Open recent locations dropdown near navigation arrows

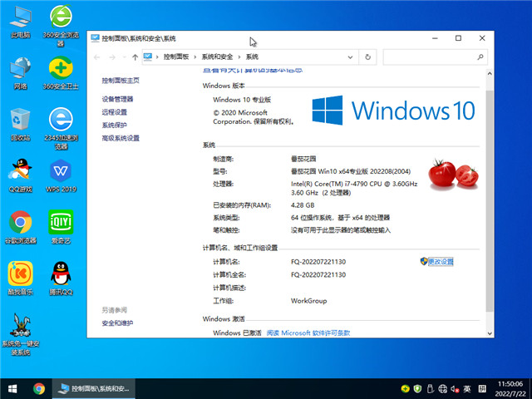point(124,57)
